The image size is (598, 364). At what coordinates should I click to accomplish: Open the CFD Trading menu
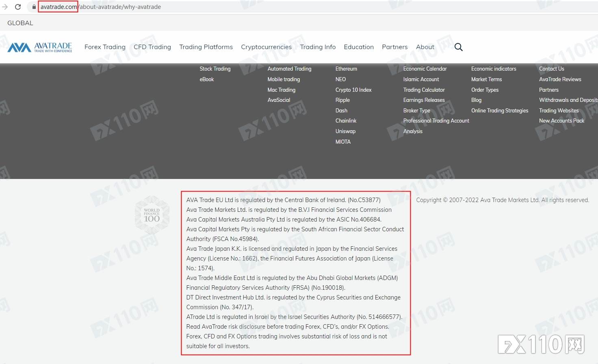point(152,47)
